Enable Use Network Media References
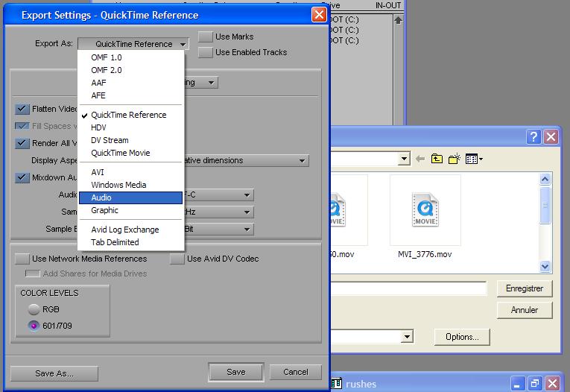 click(22, 259)
